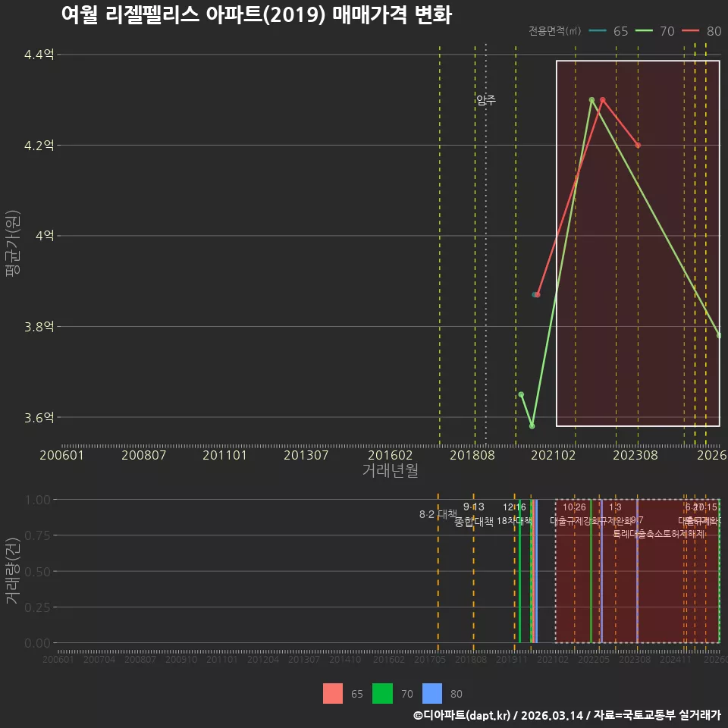
Task: Click the green 70 swatch in bottom legend
Action: point(382,693)
